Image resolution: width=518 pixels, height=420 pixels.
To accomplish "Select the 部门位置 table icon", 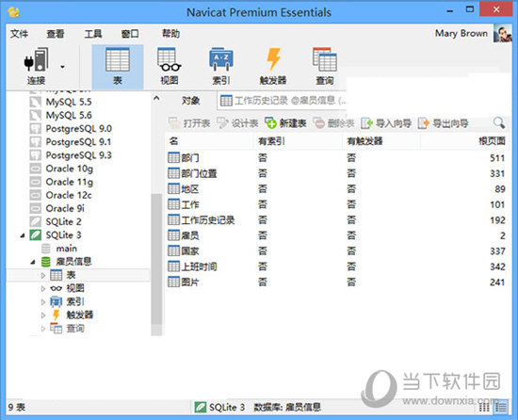I will [174, 173].
